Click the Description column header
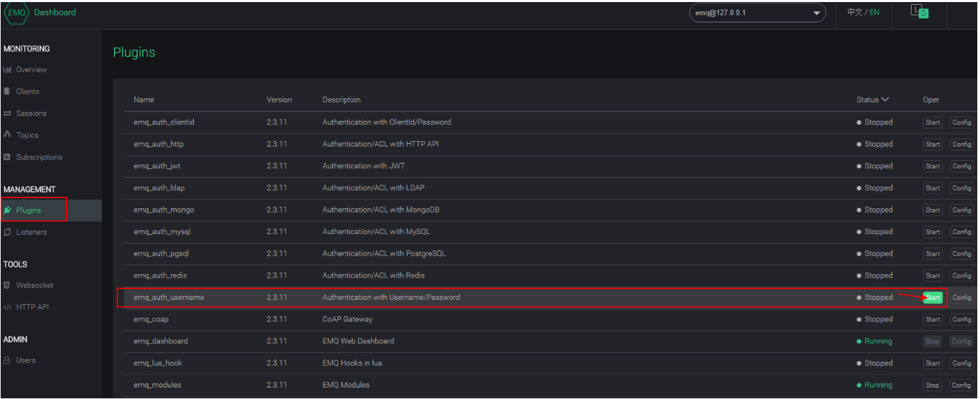 click(342, 100)
